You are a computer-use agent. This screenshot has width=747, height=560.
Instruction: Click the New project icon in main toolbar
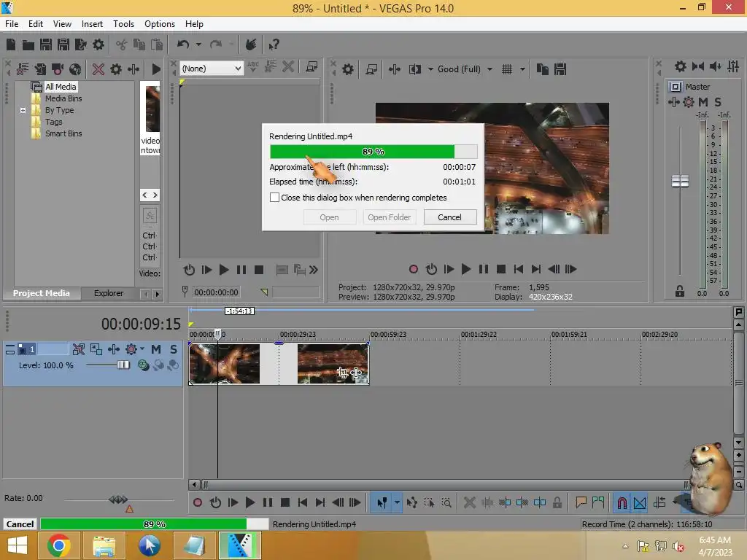pos(11,44)
